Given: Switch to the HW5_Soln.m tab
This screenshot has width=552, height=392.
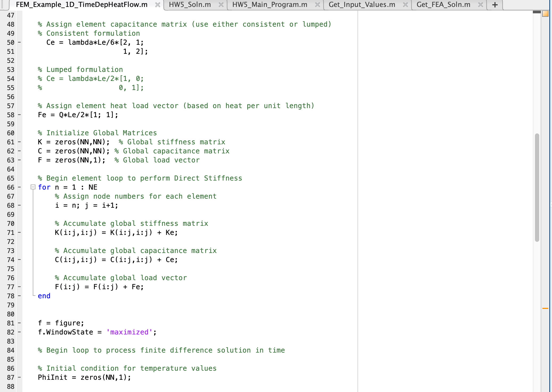Looking at the screenshot, I should click(190, 5).
